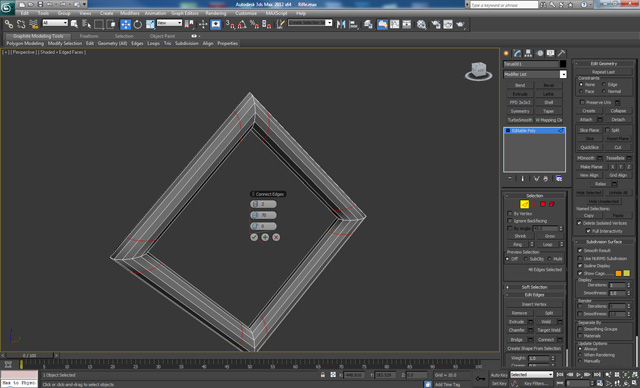The width and height of the screenshot is (640, 388).
Task: Click the Render teapot icon
Action: [460, 24]
